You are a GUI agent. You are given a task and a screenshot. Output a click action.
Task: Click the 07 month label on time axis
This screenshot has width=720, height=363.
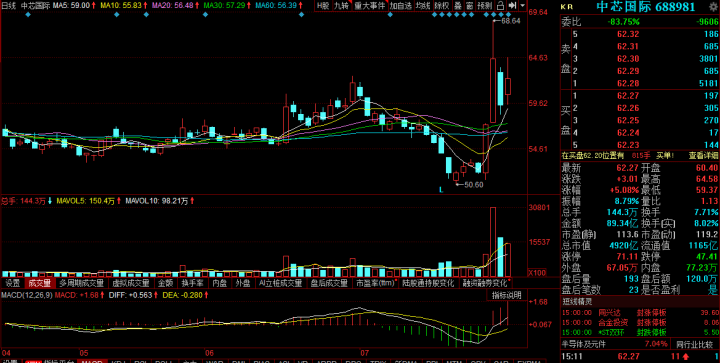(x=365, y=353)
